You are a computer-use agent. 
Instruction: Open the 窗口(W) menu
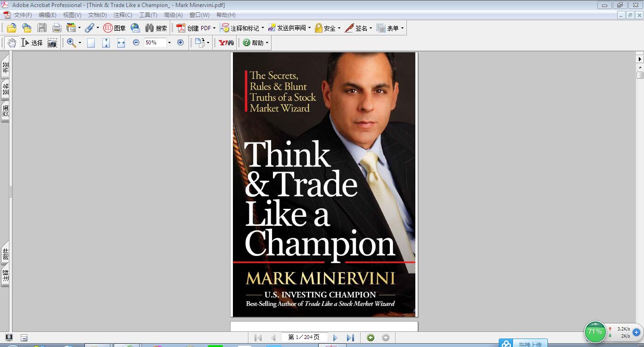(x=199, y=15)
